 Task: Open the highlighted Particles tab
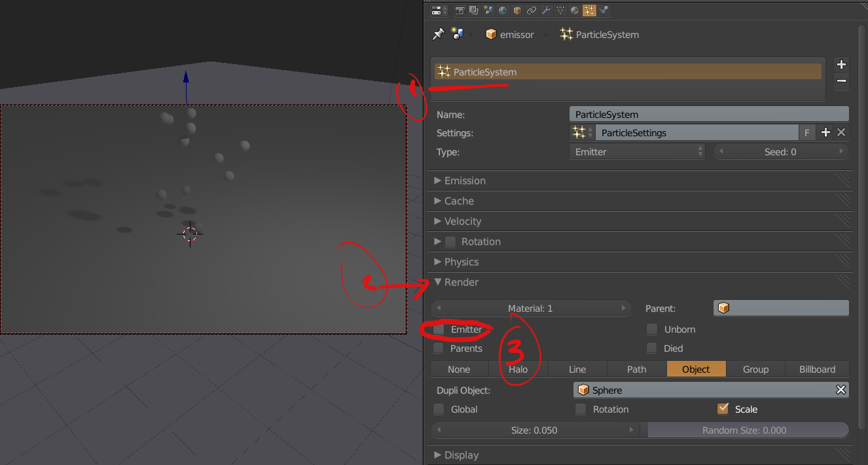[x=589, y=10]
